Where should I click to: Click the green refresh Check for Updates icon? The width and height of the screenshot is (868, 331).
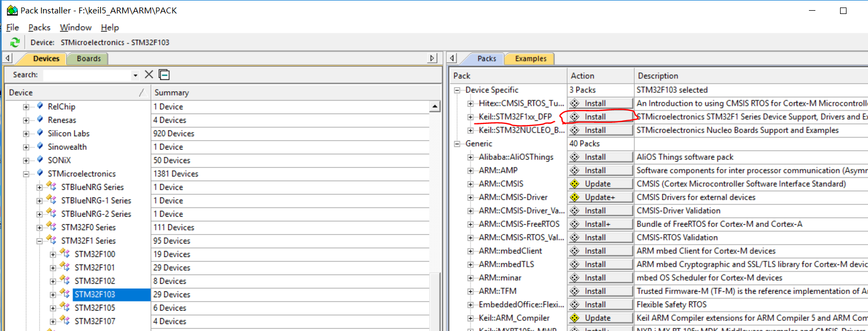(x=15, y=42)
